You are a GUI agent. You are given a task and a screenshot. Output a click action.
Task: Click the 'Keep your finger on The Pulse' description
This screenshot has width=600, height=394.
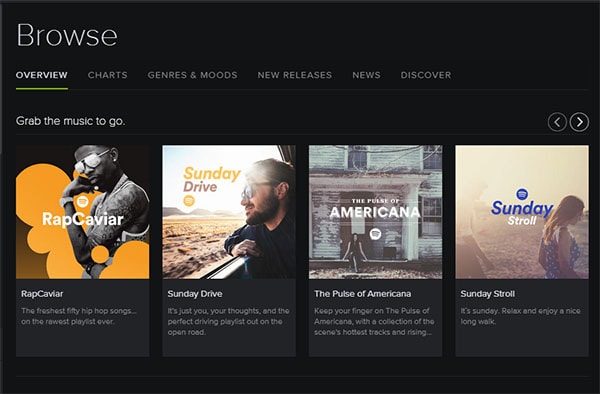pyautogui.click(x=374, y=321)
